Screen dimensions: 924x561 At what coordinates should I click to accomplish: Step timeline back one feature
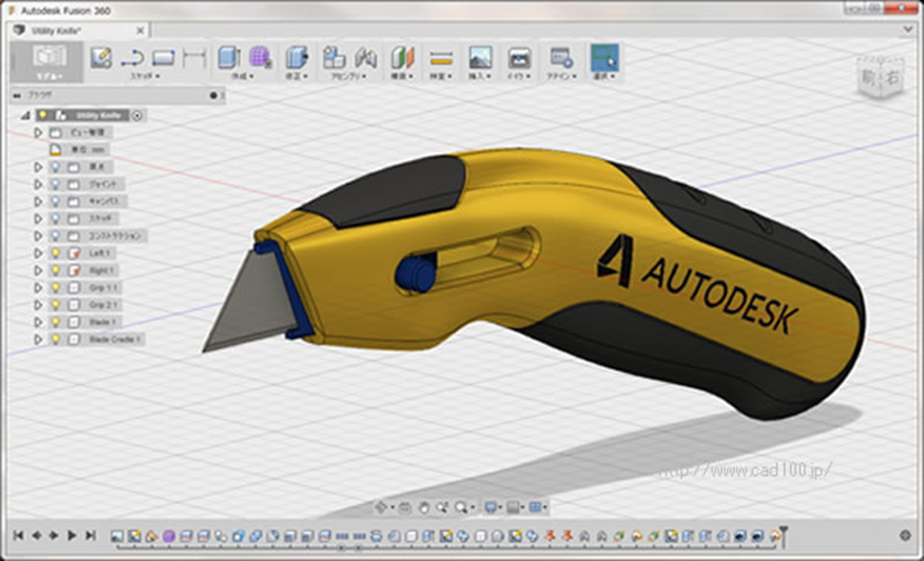click(36, 535)
